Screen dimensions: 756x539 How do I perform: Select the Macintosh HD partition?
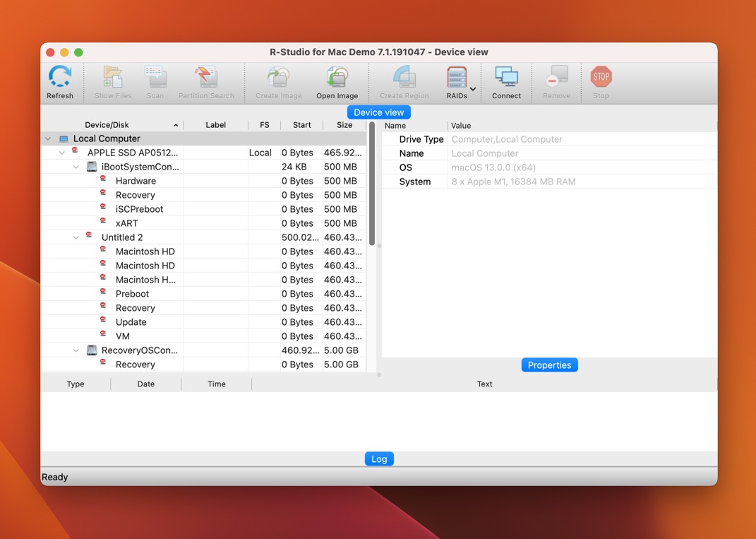[x=145, y=251]
